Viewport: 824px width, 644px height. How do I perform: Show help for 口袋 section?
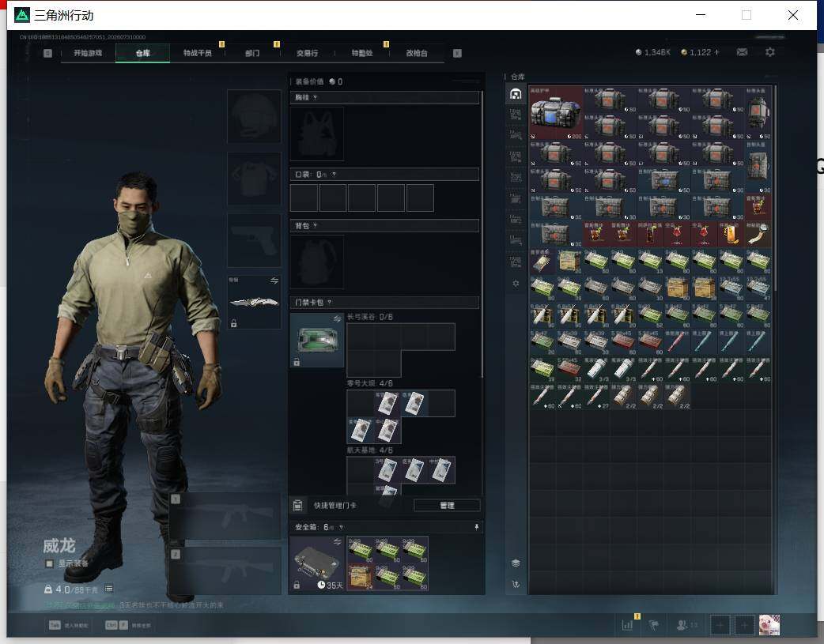[334, 175]
